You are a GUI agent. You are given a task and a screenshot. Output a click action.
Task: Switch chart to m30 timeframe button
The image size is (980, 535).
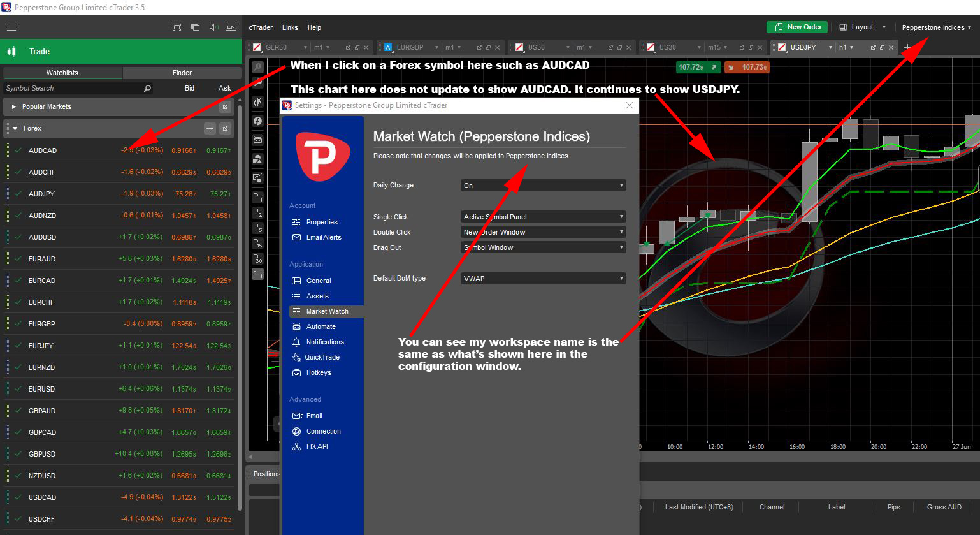coord(257,258)
